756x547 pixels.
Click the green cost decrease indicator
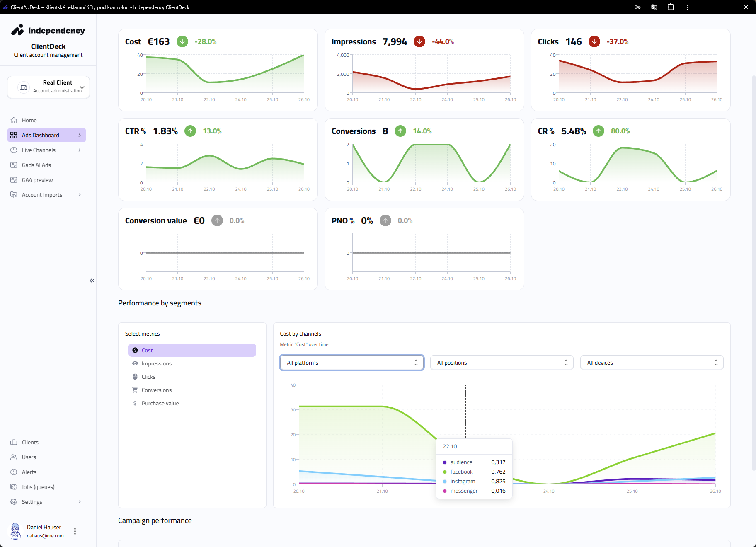click(182, 41)
